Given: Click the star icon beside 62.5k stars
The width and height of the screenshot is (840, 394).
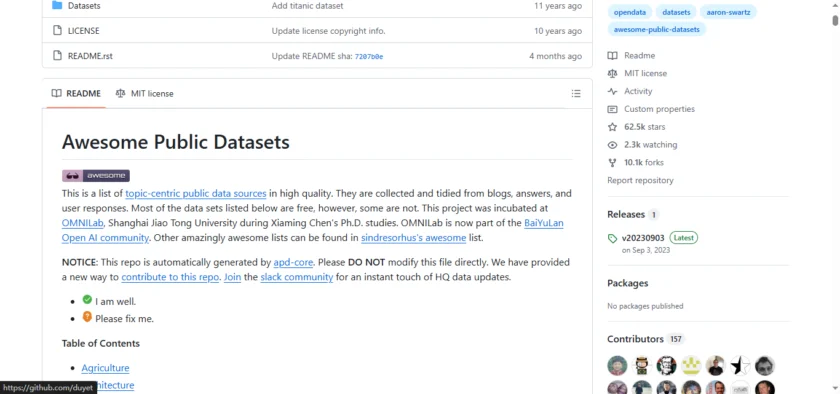Looking at the screenshot, I should point(612,127).
